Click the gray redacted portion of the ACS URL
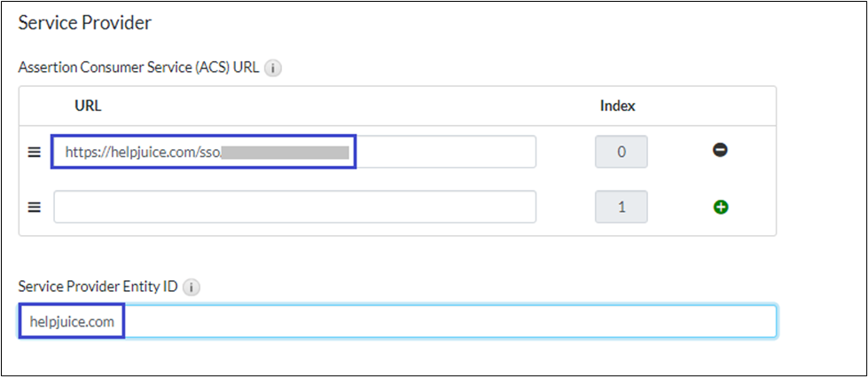868x377 pixels. coord(285,152)
